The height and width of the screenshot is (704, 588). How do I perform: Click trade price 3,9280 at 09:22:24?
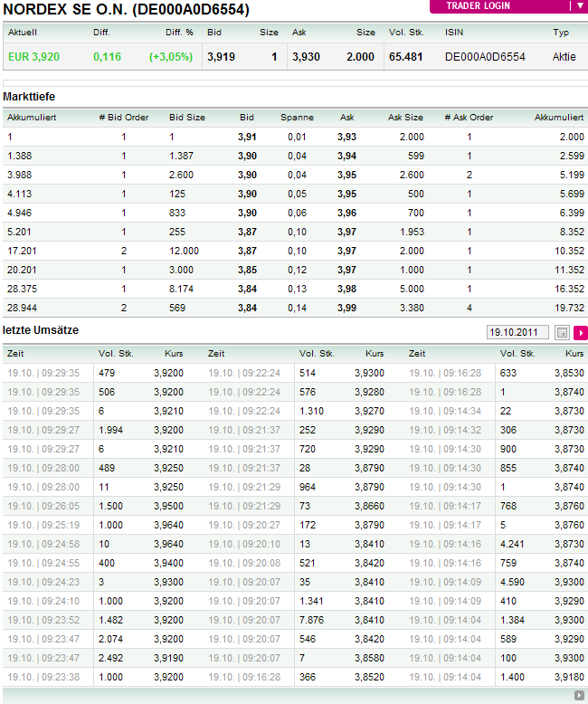click(369, 392)
